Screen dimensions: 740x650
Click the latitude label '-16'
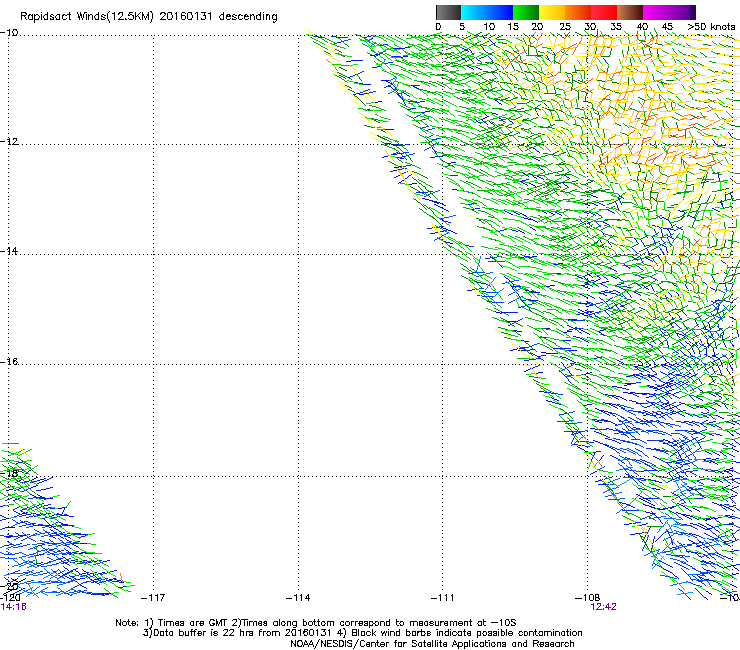pos(9,362)
